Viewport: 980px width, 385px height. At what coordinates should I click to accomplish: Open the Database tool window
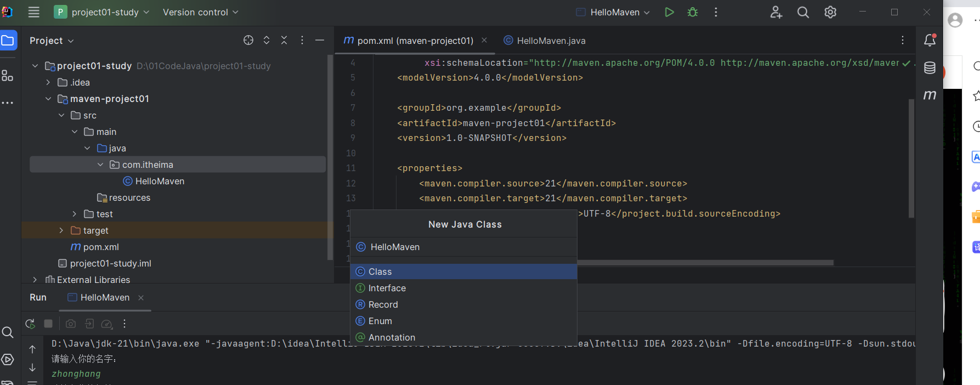[930, 68]
